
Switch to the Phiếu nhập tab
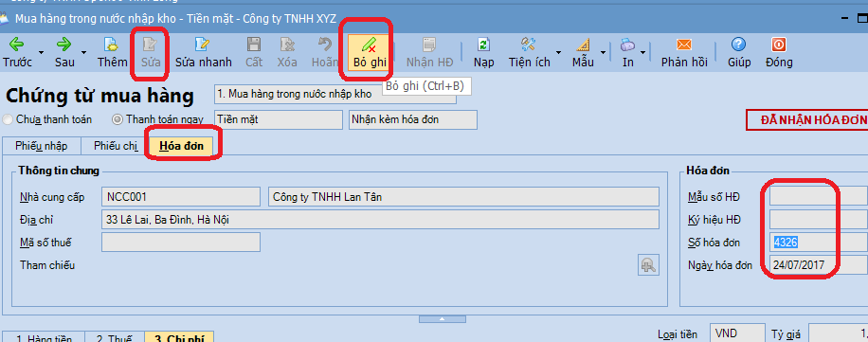point(42,146)
